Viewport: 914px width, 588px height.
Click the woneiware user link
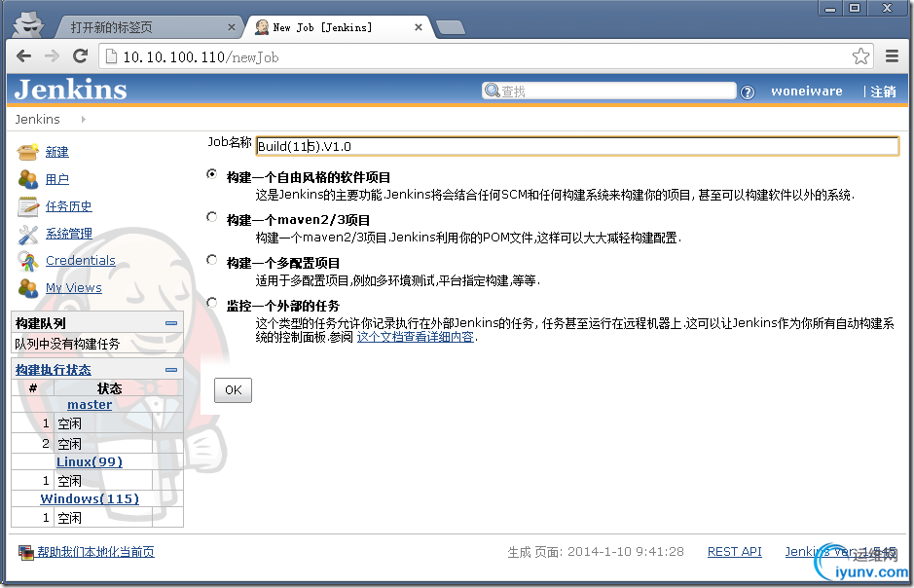click(x=807, y=91)
